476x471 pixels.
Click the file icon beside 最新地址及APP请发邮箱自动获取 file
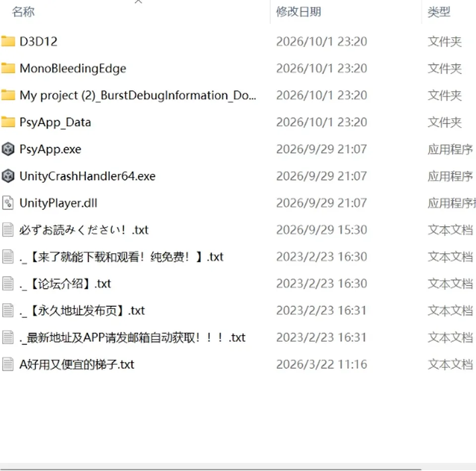(8, 337)
